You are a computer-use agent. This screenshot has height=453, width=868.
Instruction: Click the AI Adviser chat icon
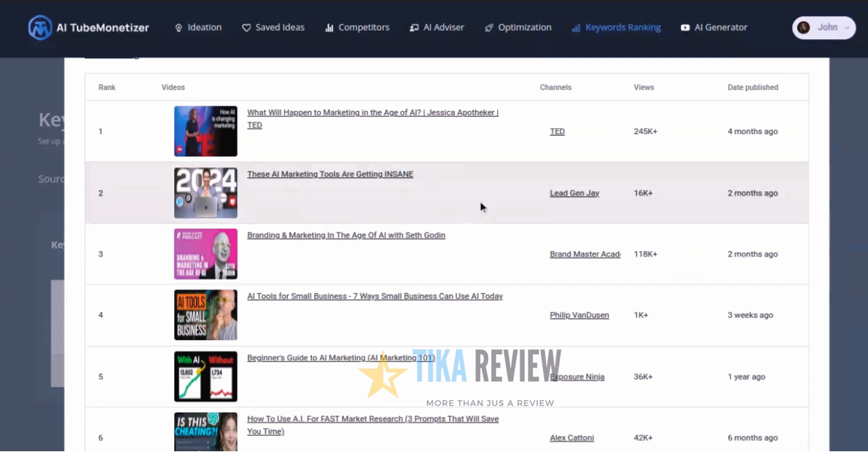pos(413,28)
